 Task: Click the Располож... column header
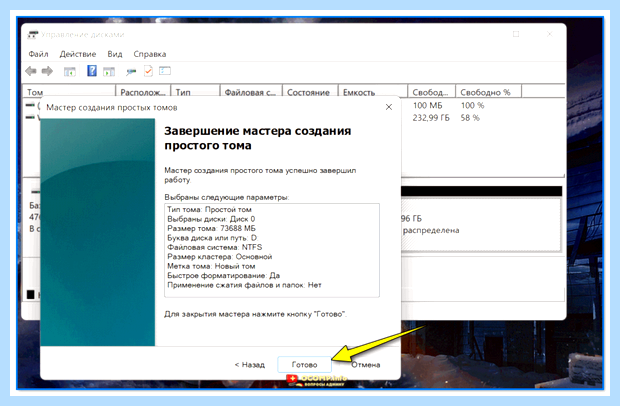[x=143, y=92]
